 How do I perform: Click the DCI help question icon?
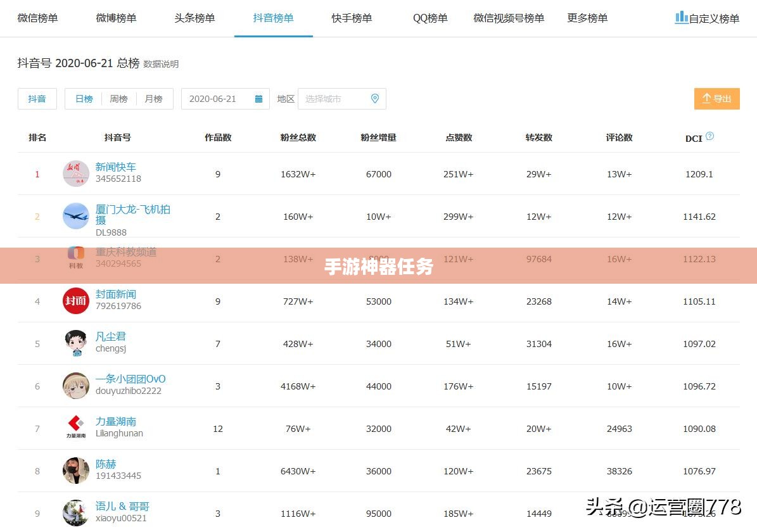(x=709, y=136)
